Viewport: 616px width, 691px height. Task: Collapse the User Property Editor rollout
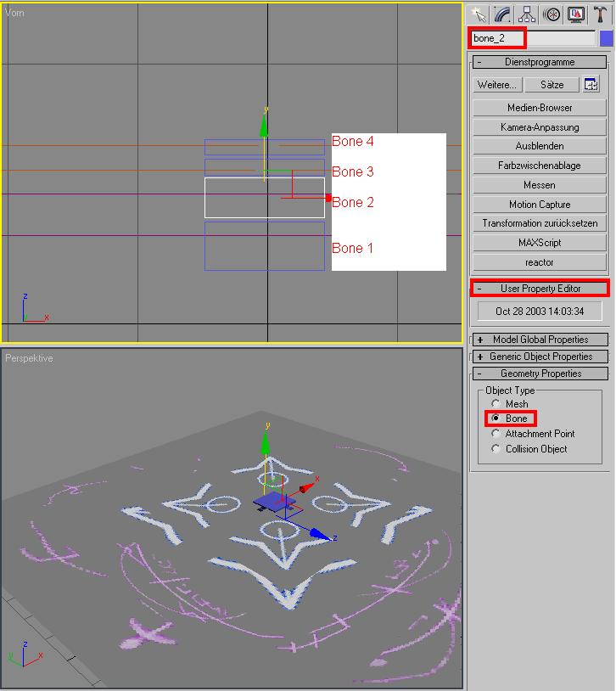pos(540,289)
